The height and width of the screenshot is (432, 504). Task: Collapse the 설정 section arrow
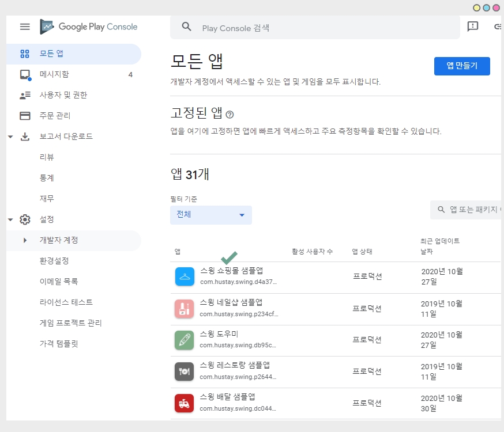point(10,220)
